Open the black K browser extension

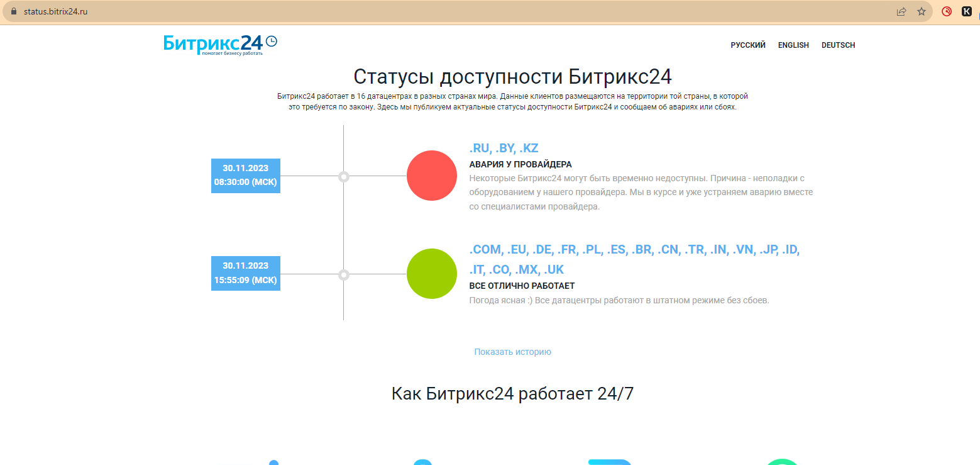pyautogui.click(x=967, y=11)
